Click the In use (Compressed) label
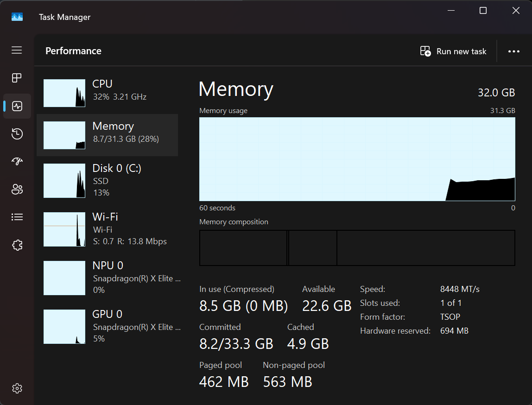Screen dimensions: 532x405 (x=237, y=289)
